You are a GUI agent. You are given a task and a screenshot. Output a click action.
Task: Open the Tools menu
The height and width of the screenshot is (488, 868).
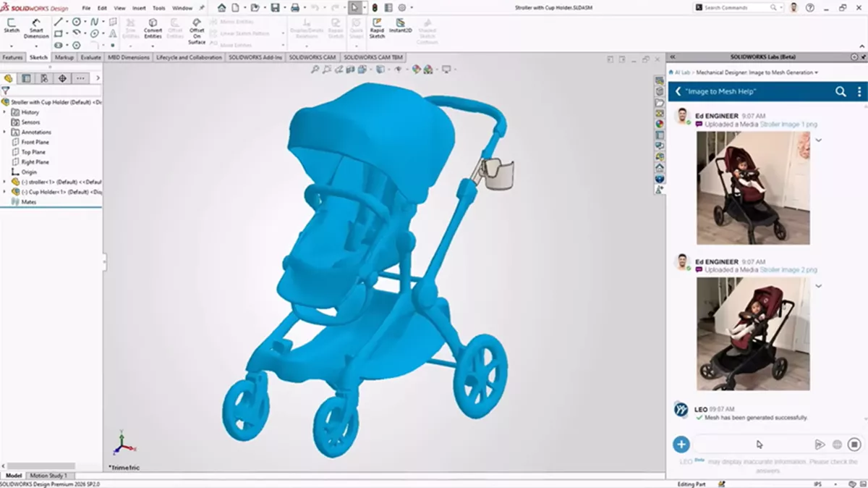click(x=158, y=8)
